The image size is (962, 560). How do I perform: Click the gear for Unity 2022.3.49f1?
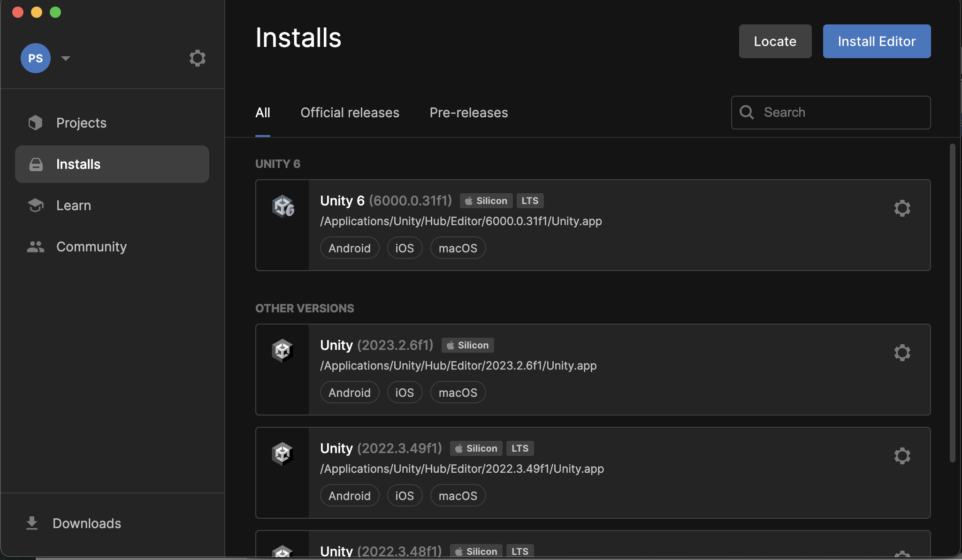click(x=902, y=456)
